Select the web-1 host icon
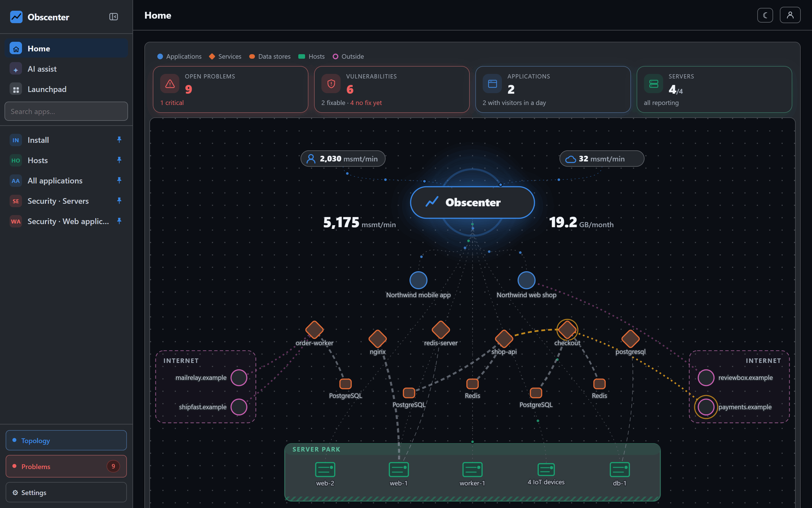The image size is (812, 508). point(399,469)
